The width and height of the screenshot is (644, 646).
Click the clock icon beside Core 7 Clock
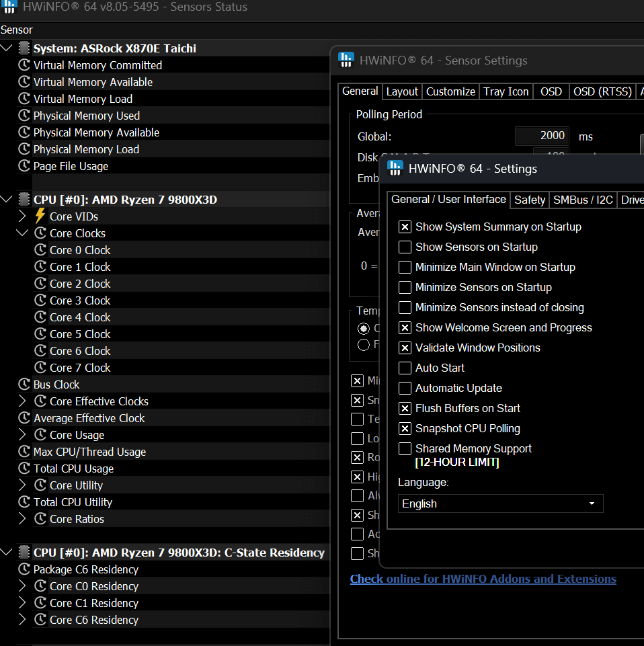(x=40, y=368)
